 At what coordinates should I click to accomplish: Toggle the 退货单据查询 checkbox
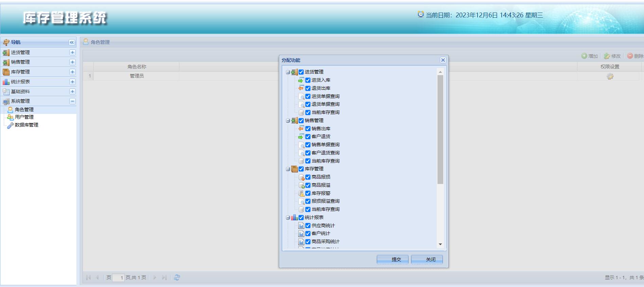pos(308,104)
